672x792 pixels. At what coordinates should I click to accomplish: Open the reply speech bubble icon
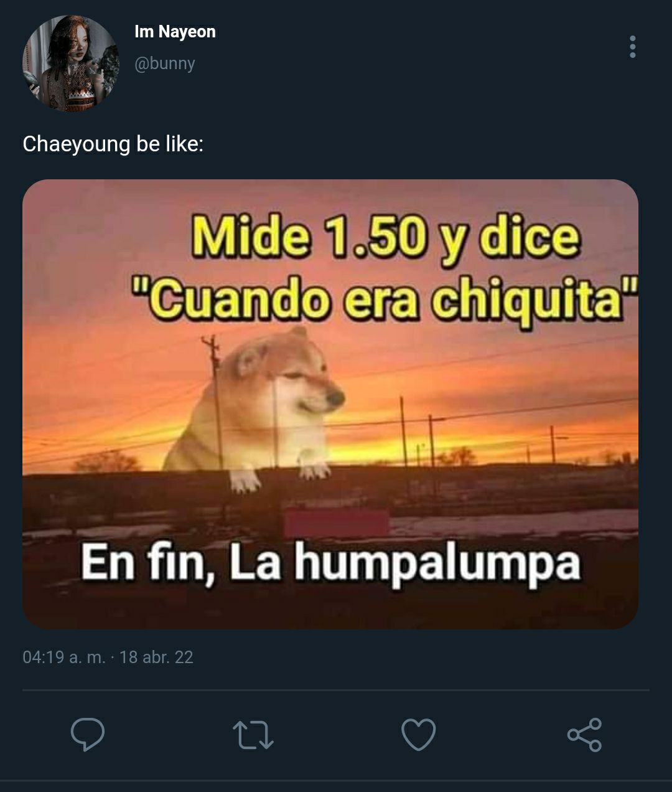(87, 735)
